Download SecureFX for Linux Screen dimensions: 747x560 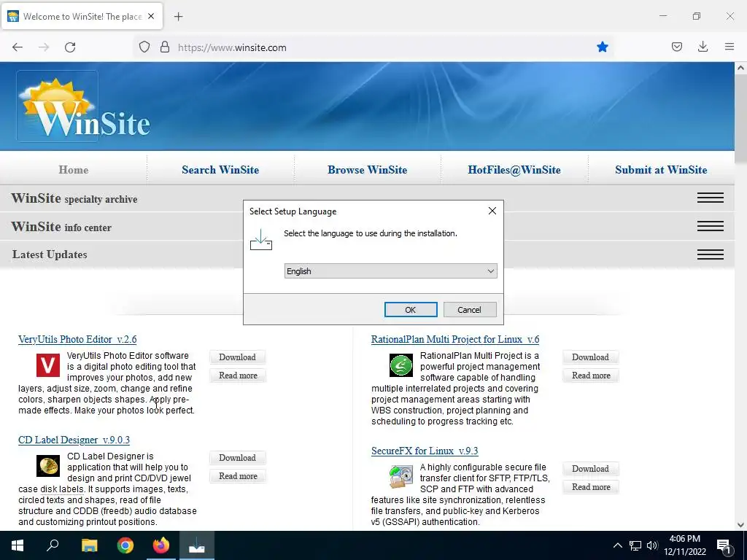[x=590, y=469]
